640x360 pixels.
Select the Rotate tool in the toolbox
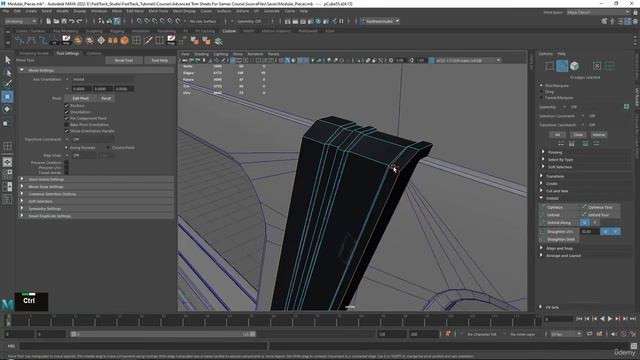(7, 109)
